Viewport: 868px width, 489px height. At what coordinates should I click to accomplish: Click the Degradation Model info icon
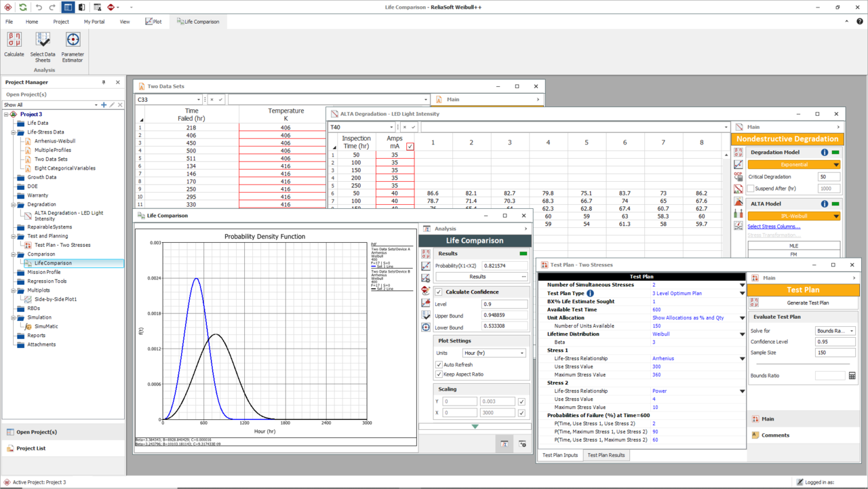(x=825, y=152)
